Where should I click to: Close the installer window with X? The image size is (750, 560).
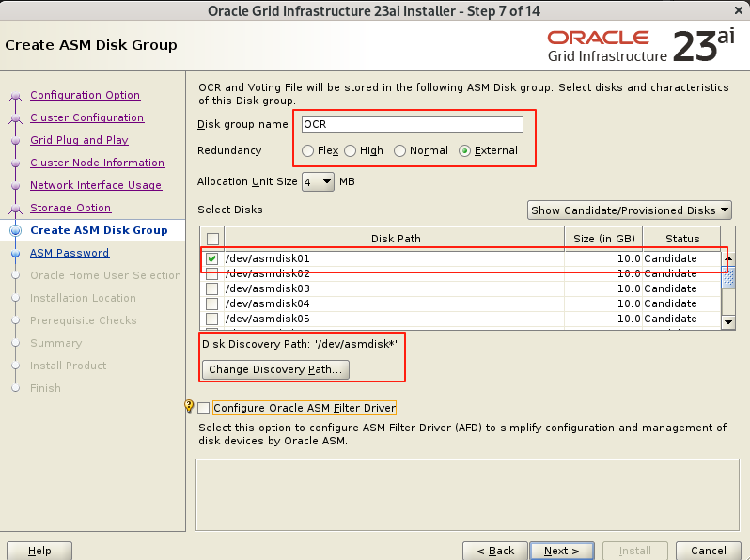click(x=739, y=10)
